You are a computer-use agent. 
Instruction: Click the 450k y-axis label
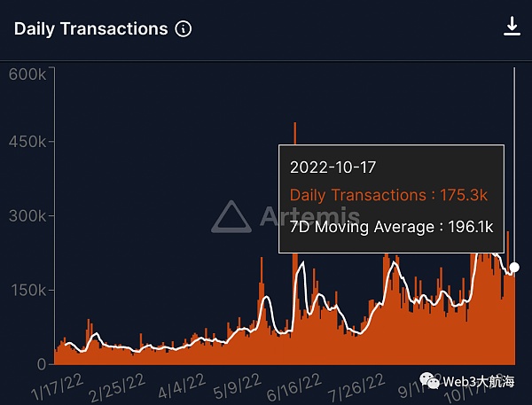[27, 142]
